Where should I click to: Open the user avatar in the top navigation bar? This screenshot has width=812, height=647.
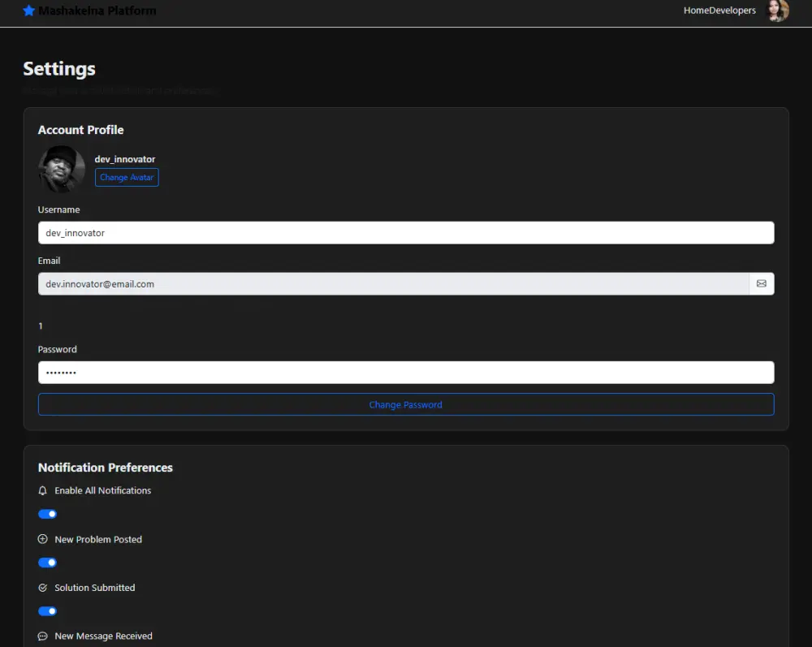tap(778, 11)
